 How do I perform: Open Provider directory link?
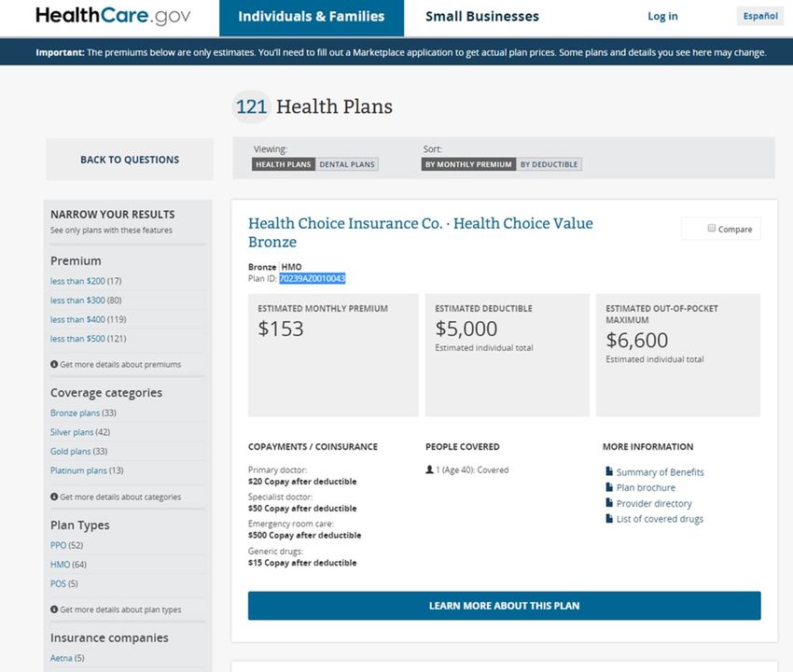click(x=654, y=503)
